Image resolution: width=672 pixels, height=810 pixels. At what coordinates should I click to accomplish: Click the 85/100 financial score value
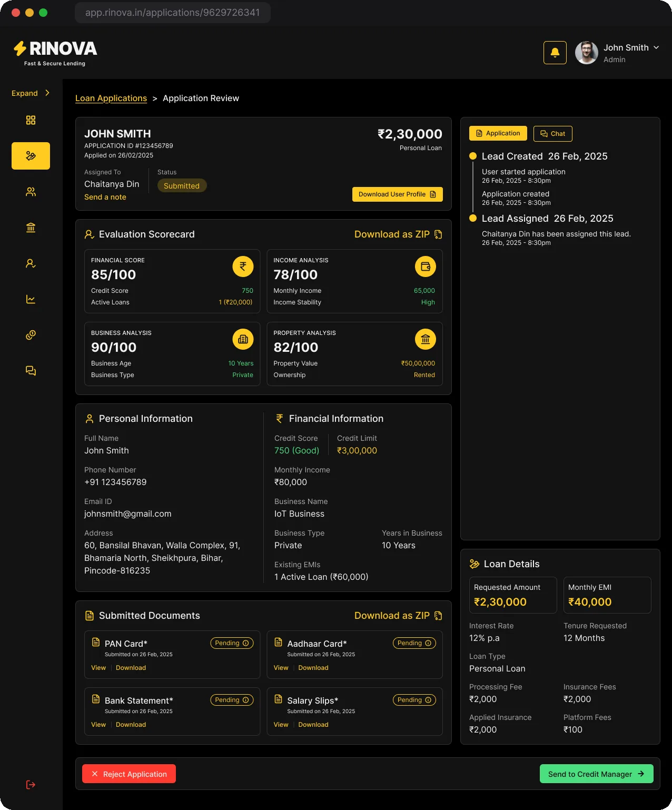113,274
